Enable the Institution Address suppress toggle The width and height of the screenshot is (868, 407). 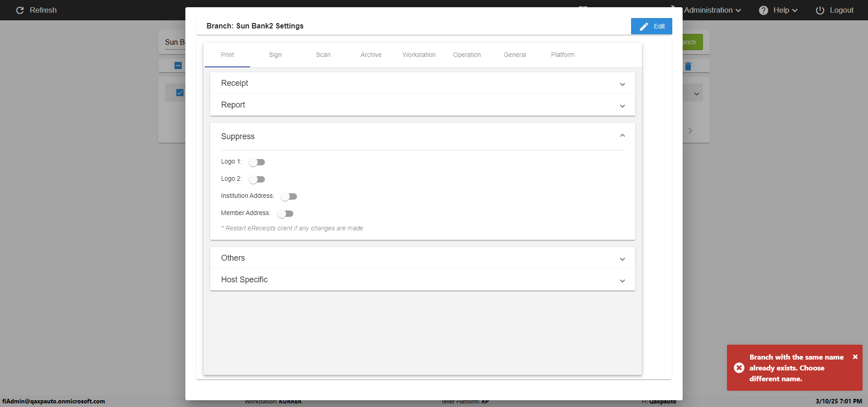[x=289, y=196]
